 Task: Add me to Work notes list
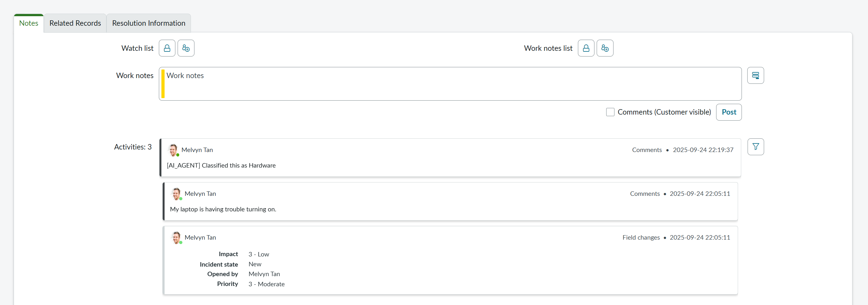point(605,48)
